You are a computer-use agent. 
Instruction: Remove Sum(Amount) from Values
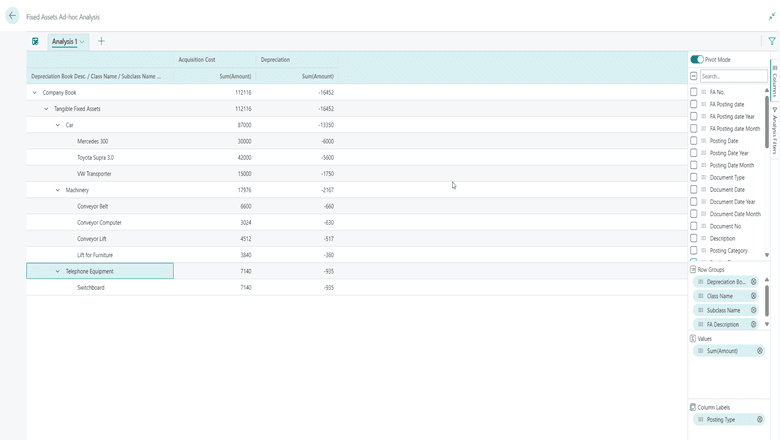coord(759,351)
